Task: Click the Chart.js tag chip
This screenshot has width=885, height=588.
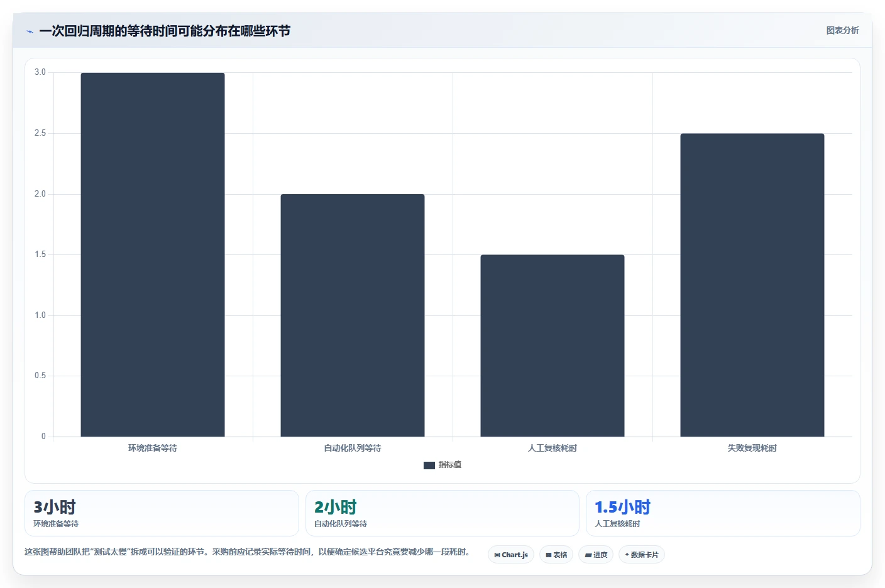Action: (x=511, y=555)
